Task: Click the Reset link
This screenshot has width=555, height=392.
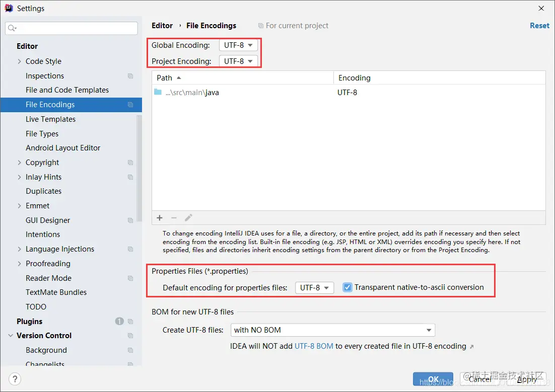Action: tap(539, 26)
